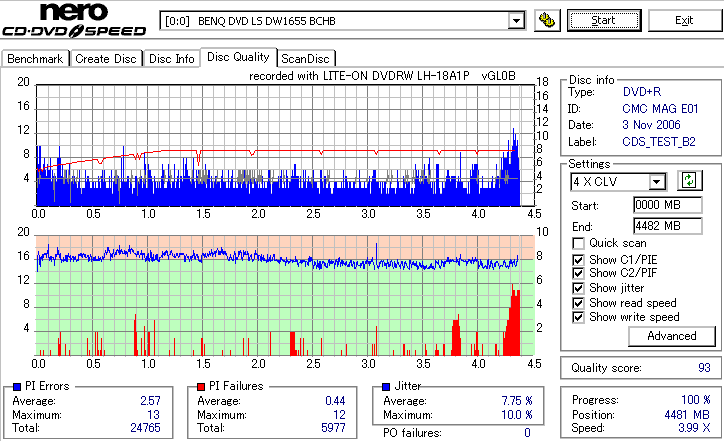The width and height of the screenshot is (724, 441).
Task: Switch to the Benchmark tab
Action: pyautogui.click(x=35, y=59)
